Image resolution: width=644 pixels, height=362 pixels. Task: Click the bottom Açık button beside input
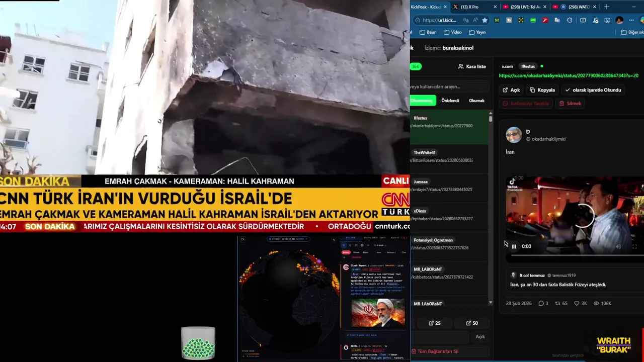(480, 336)
